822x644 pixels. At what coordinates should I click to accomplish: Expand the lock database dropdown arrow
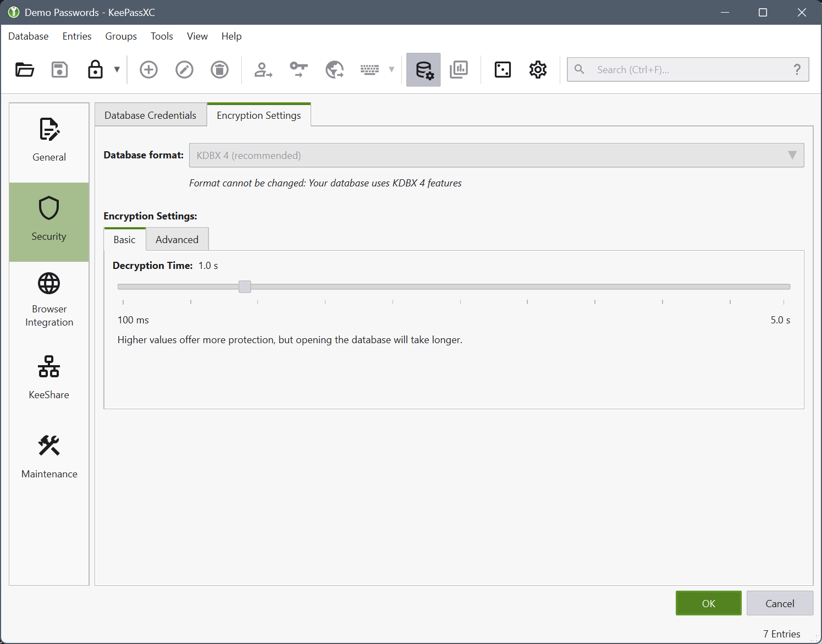117,70
